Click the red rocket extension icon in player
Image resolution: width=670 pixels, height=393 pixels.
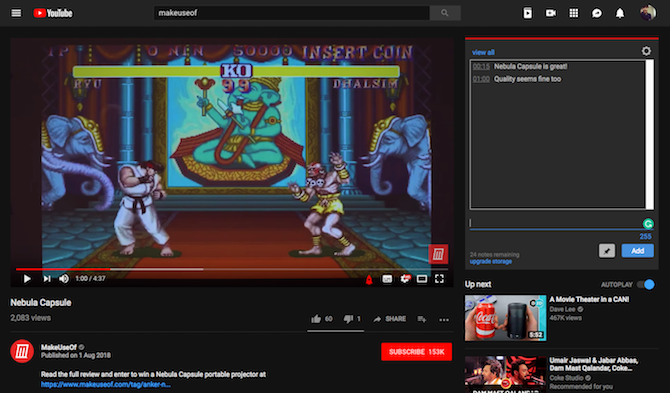(369, 279)
